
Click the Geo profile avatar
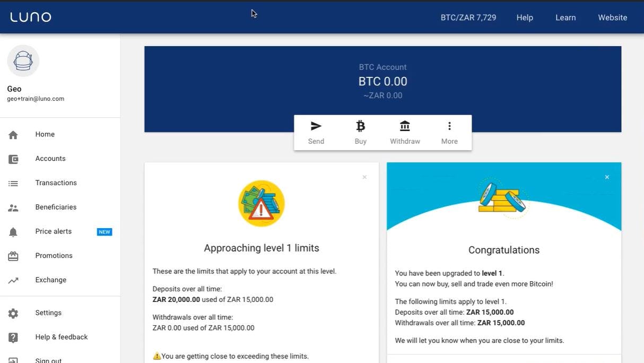pyautogui.click(x=22, y=61)
